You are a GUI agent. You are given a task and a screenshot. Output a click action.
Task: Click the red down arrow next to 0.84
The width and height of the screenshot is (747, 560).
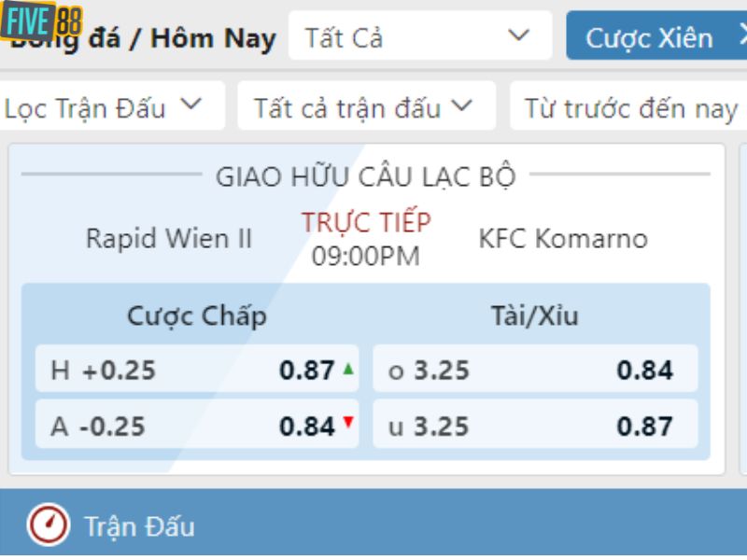click(x=348, y=423)
